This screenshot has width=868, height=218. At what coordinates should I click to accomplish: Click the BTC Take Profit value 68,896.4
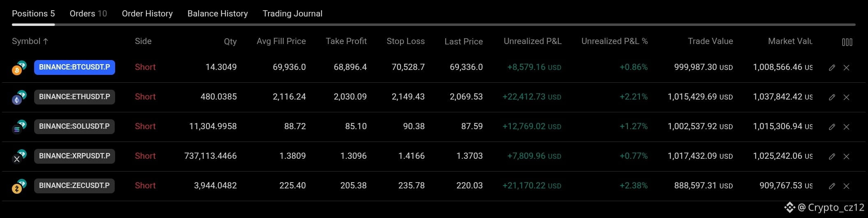(350, 67)
